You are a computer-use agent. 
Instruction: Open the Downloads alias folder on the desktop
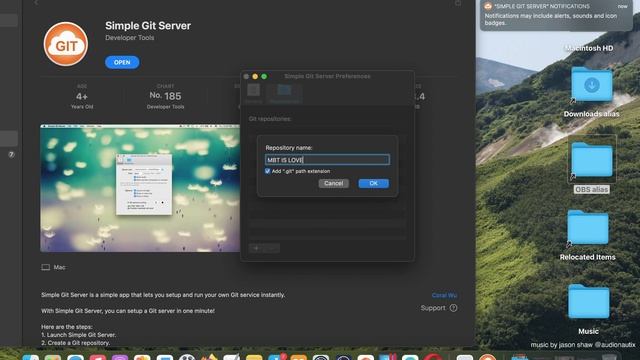[591, 85]
